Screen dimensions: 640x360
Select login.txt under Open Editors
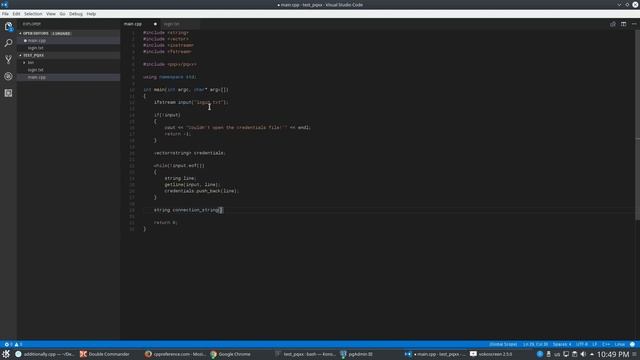(69, 48)
